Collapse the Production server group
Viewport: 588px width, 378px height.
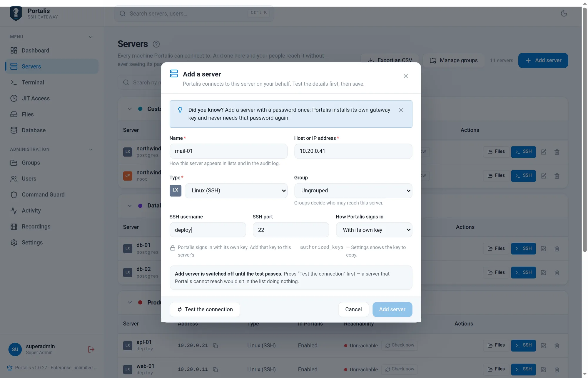130,302
